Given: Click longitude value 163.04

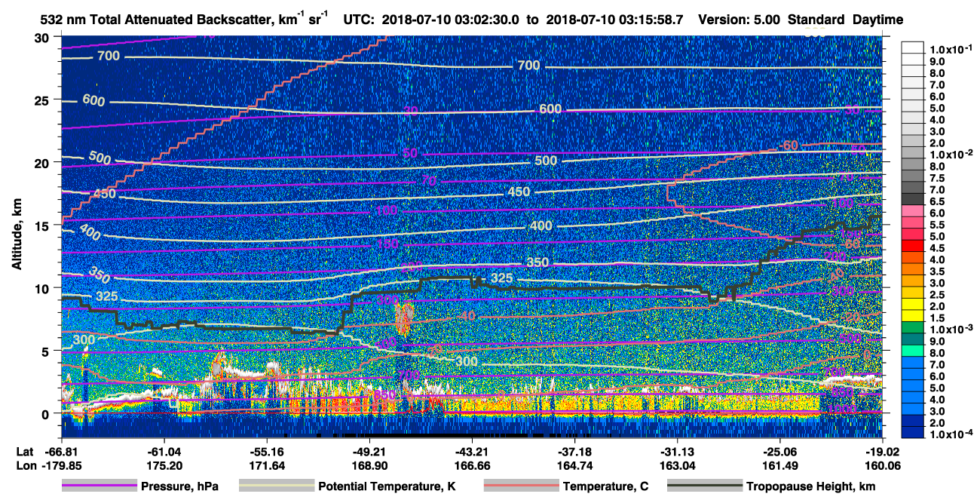Looking at the screenshot, I should [x=678, y=465].
